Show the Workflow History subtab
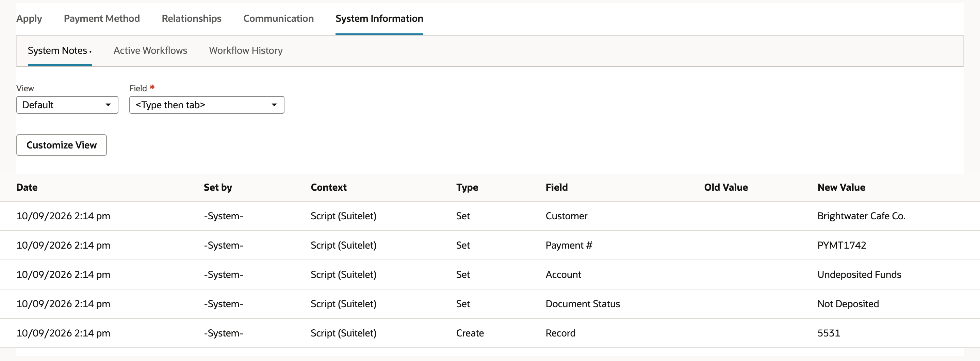Viewport: 980px width, 361px height. (x=246, y=50)
